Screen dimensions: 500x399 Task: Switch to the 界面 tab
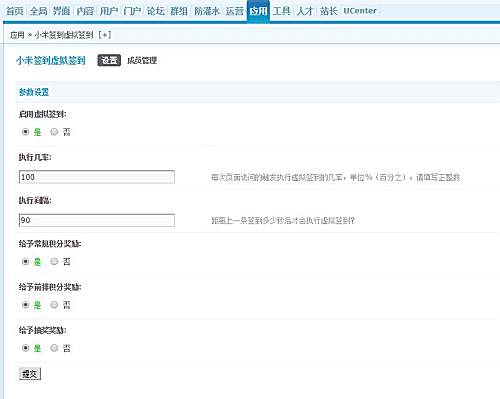tap(62, 11)
